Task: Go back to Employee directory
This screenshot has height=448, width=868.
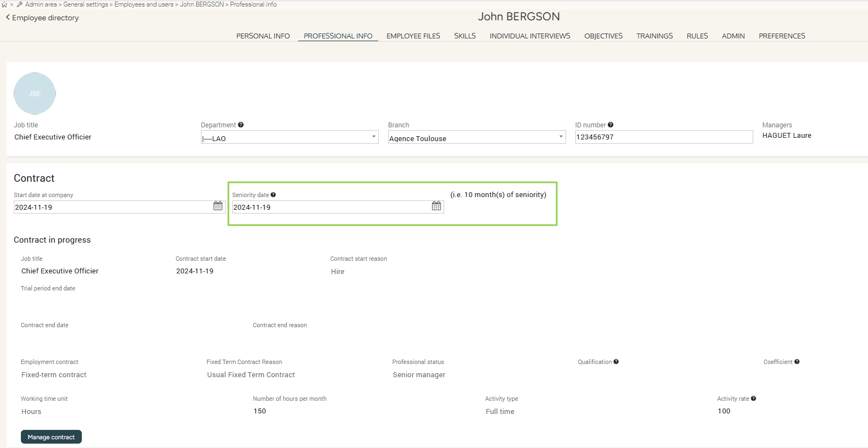Action: (x=42, y=18)
